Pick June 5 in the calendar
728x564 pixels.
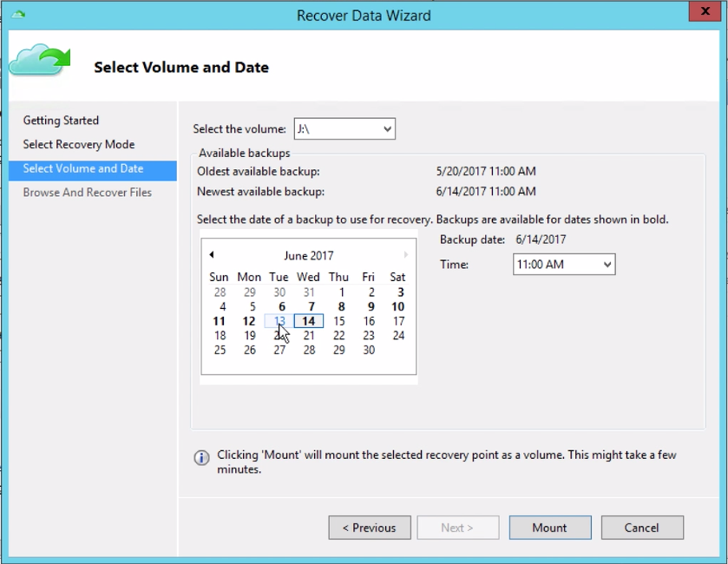point(253,307)
